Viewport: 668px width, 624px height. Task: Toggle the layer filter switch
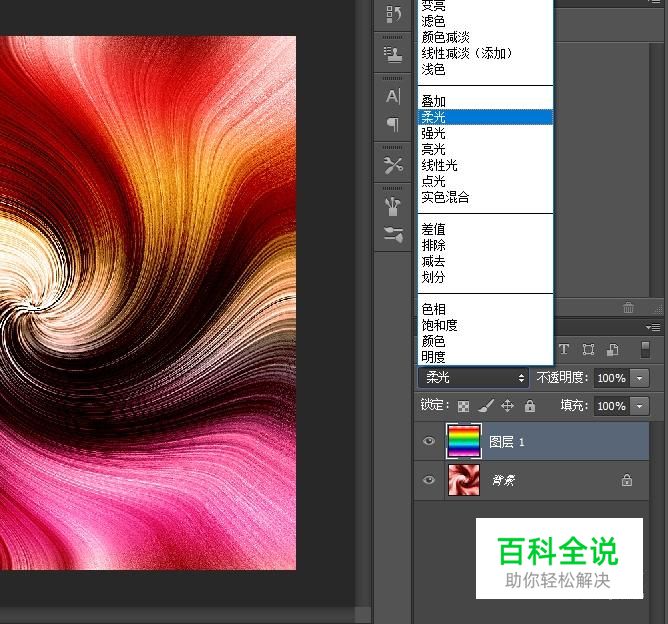coord(645,349)
